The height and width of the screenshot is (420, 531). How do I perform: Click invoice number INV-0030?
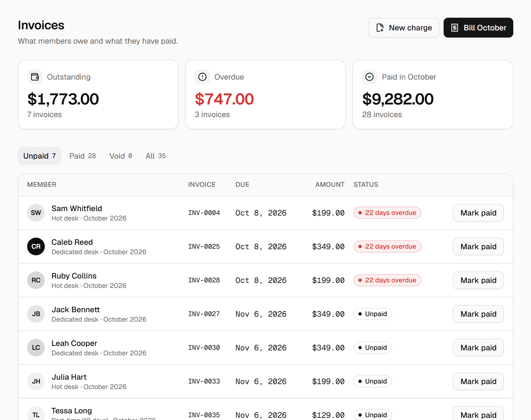(204, 348)
